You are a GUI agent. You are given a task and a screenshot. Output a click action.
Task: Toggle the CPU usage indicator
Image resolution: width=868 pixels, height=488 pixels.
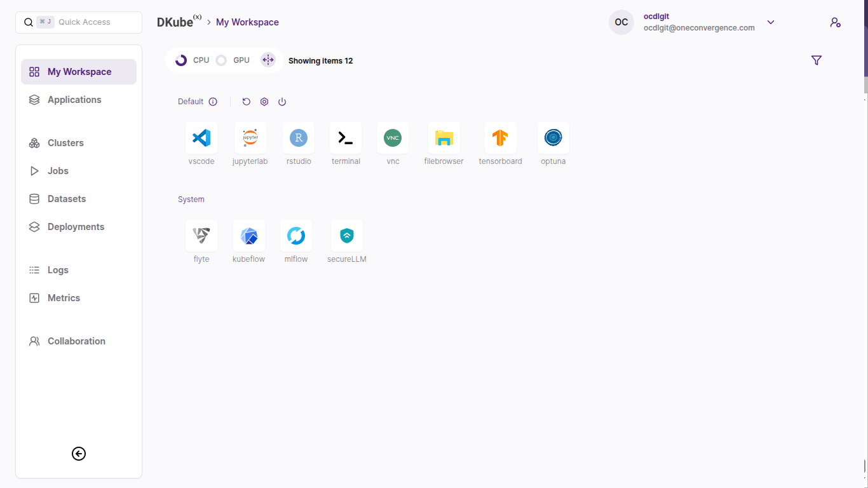[x=181, y=60]
